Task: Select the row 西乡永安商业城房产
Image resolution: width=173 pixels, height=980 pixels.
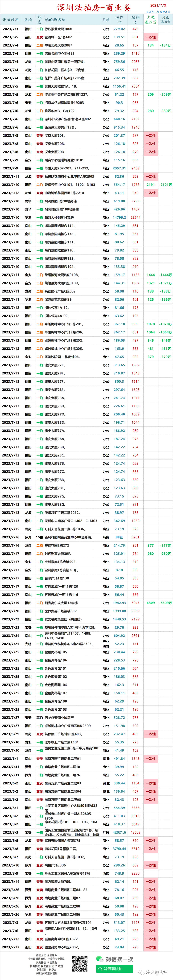Action: [x=86, y=718]
